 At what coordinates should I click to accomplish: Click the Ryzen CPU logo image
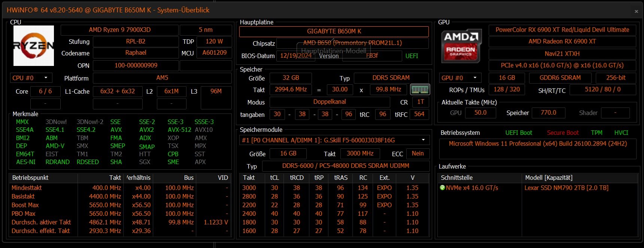[34, 46]
